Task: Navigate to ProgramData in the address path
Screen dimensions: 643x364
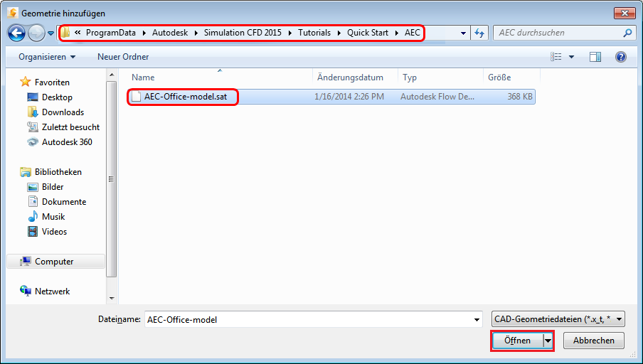Action: coord(111,33)
